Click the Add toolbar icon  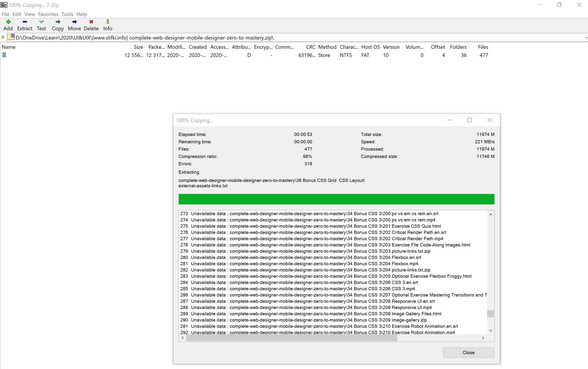[8, 25]
